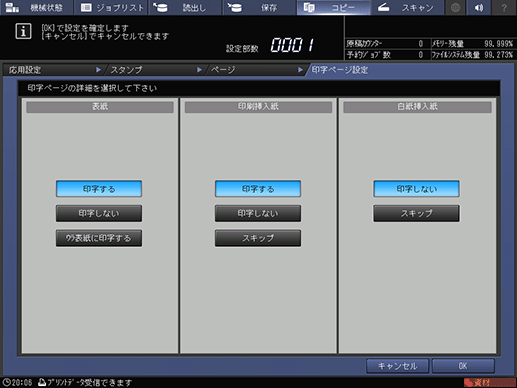
Task: Select the 印字ページ設定 breadcrumb
Action: 340,70
